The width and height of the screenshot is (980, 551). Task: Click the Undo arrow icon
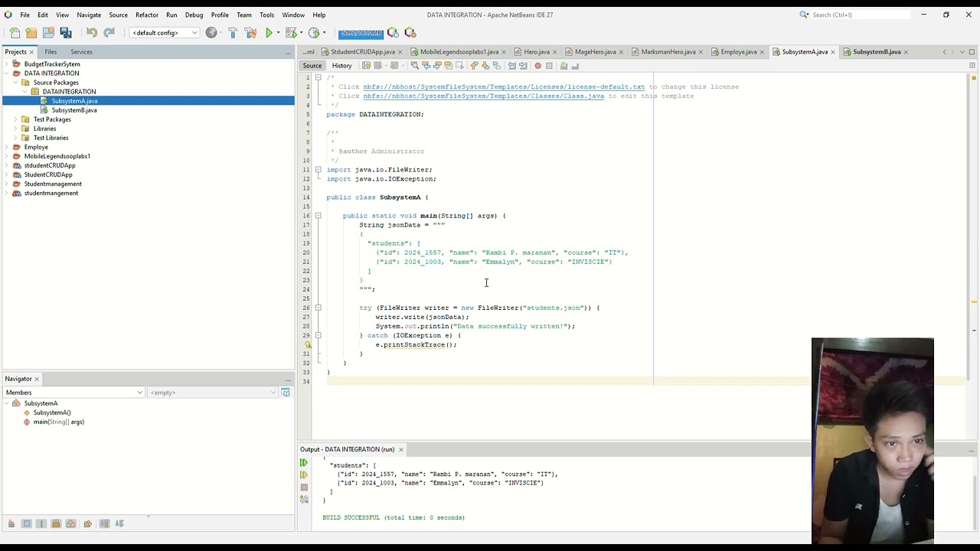[92, 33]
